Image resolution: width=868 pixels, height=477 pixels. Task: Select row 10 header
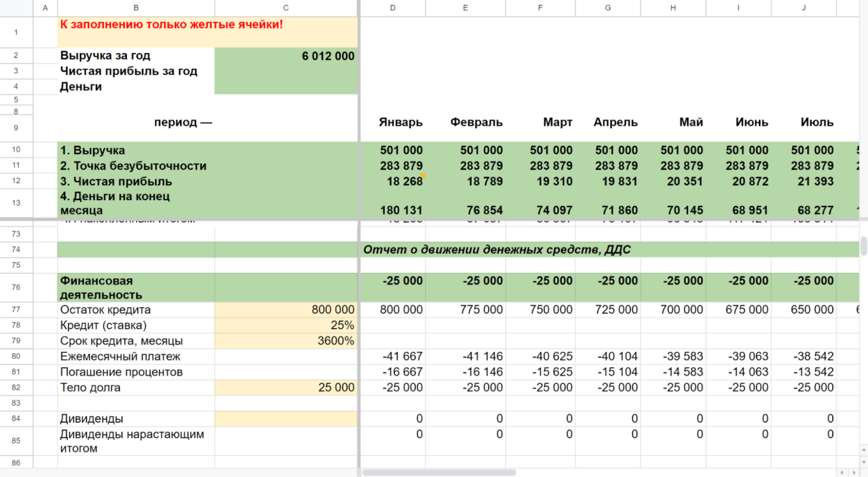pos(16,150)
